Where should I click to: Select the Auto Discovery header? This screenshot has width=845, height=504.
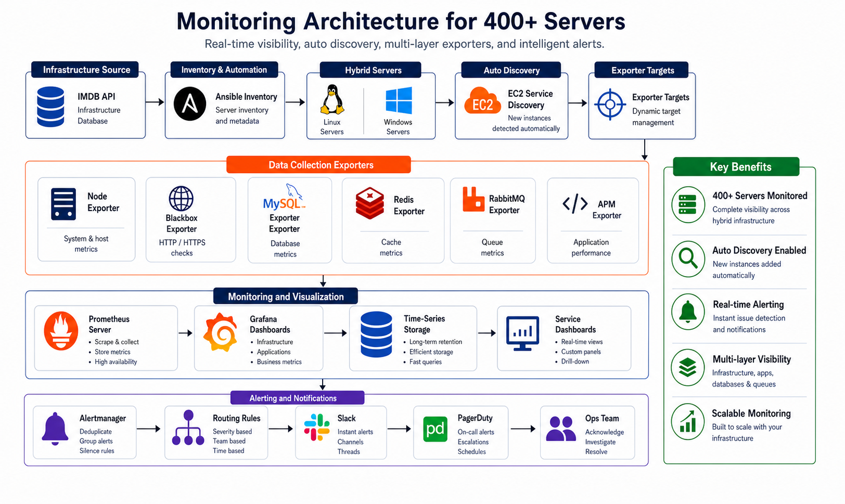(511, 70)
